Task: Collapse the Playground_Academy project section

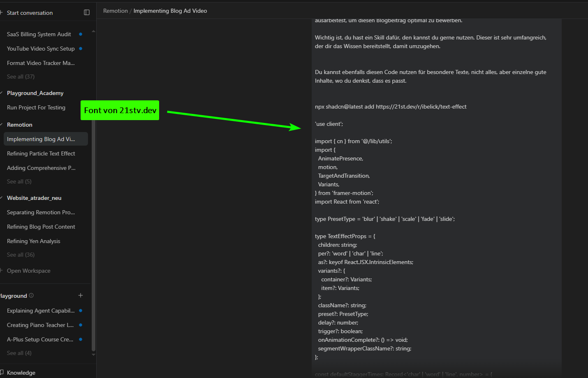Action: [2, 93]
